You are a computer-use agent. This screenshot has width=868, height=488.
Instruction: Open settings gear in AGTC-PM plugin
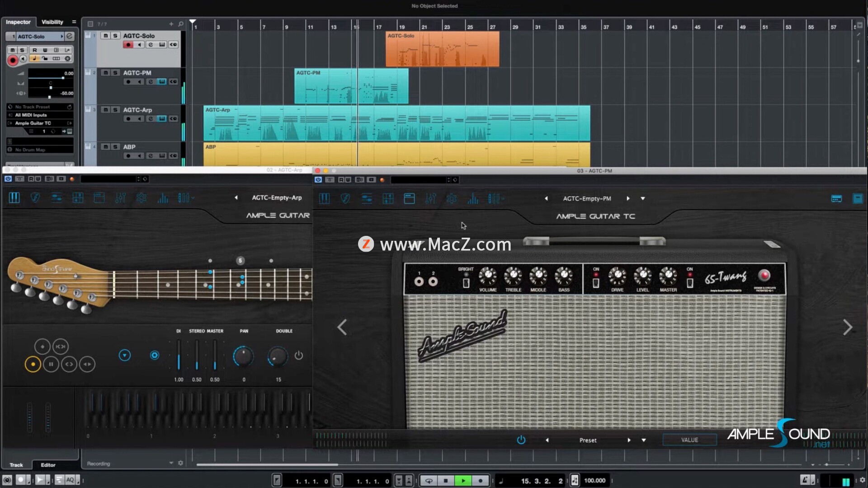[x=452, y=198]
